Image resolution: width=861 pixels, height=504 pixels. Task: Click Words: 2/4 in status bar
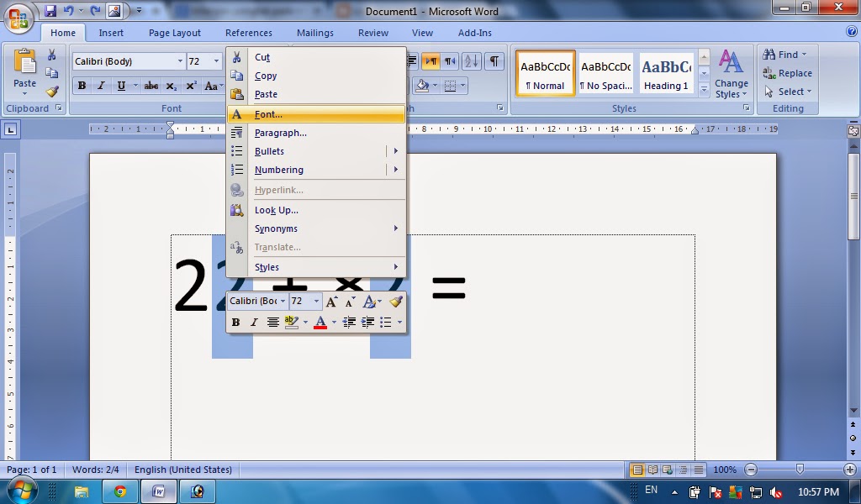point(96,470)
